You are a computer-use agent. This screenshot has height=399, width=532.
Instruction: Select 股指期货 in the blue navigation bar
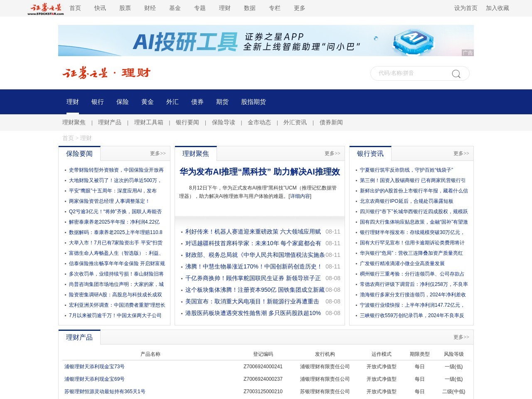point(254,101)
